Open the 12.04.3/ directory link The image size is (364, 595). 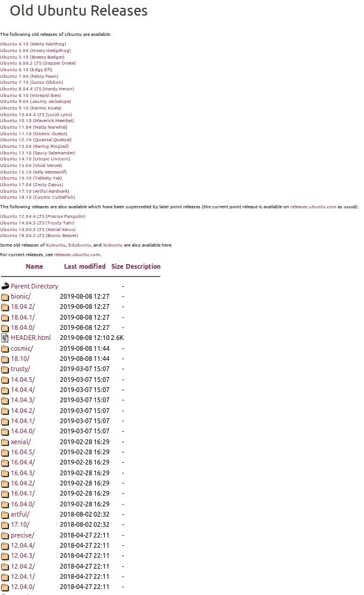point(23,555)
